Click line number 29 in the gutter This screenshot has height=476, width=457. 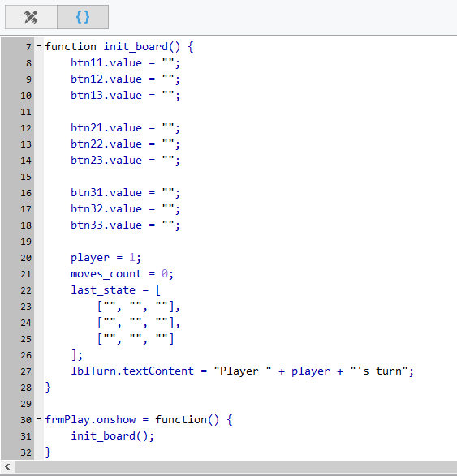click(x=26, y=404)
